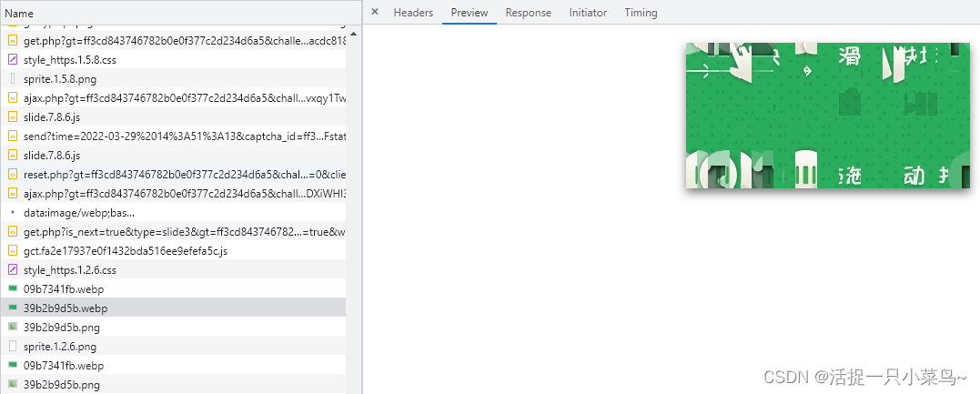Close the request details pane
980x394 pixels.
(374, 13)
